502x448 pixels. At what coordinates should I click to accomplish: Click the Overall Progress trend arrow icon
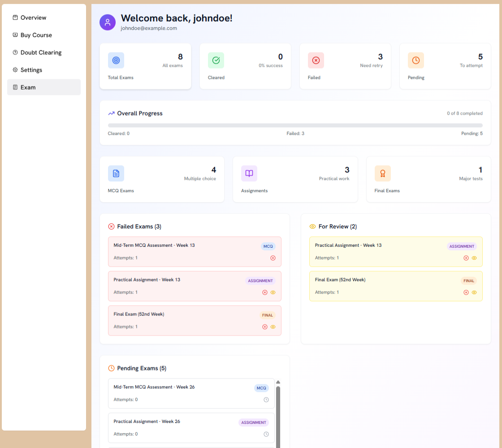(x=111, y=113)
